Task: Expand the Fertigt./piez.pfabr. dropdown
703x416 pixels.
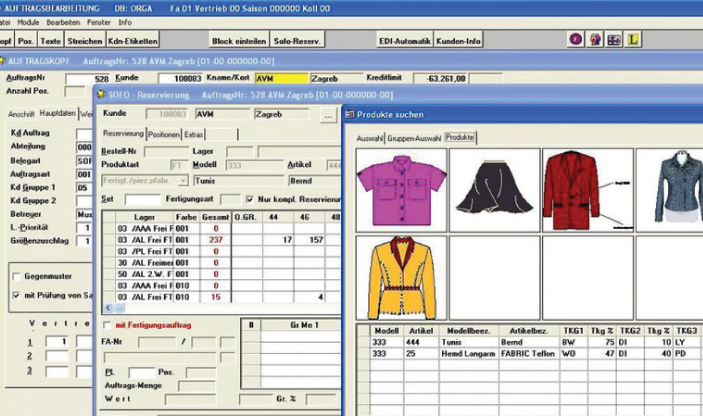Action: coord(183,181)
